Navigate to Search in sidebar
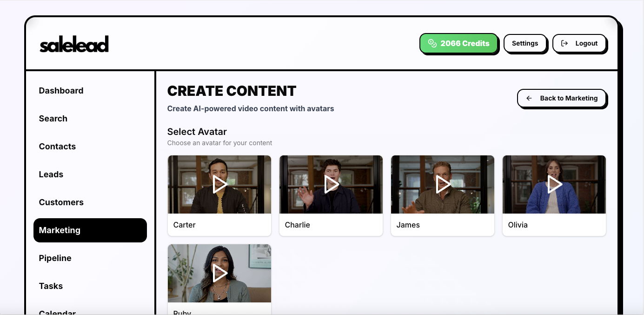This screenshot has height=315, width=644. click(53, 119)
